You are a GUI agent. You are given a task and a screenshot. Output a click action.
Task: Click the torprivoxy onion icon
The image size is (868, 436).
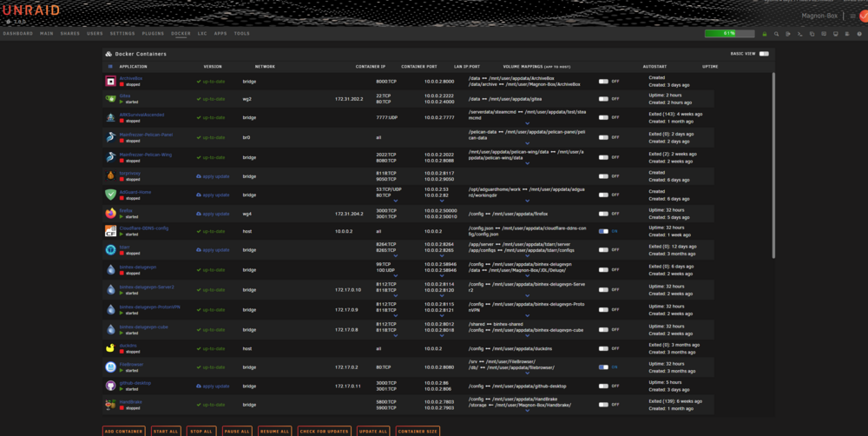(111, 176)
